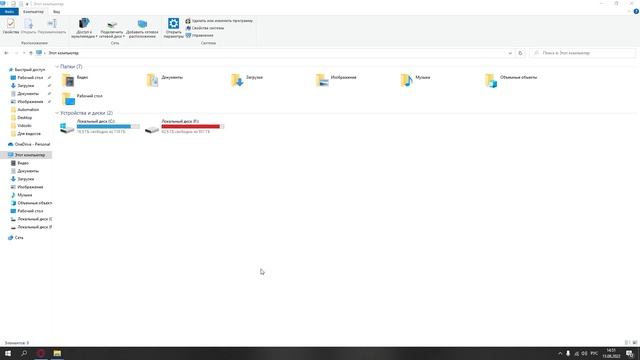Click the Up one level arrow
The image size is (640, 360).
click(31, 53)
